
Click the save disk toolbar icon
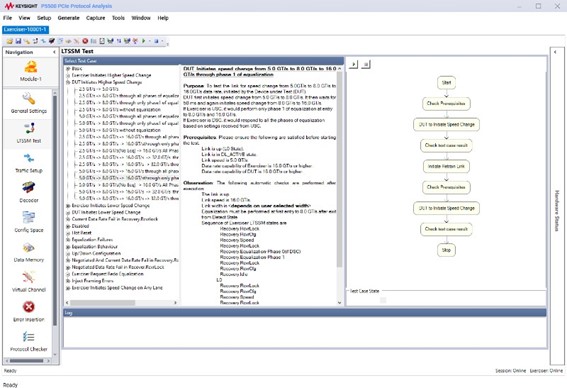18,41
